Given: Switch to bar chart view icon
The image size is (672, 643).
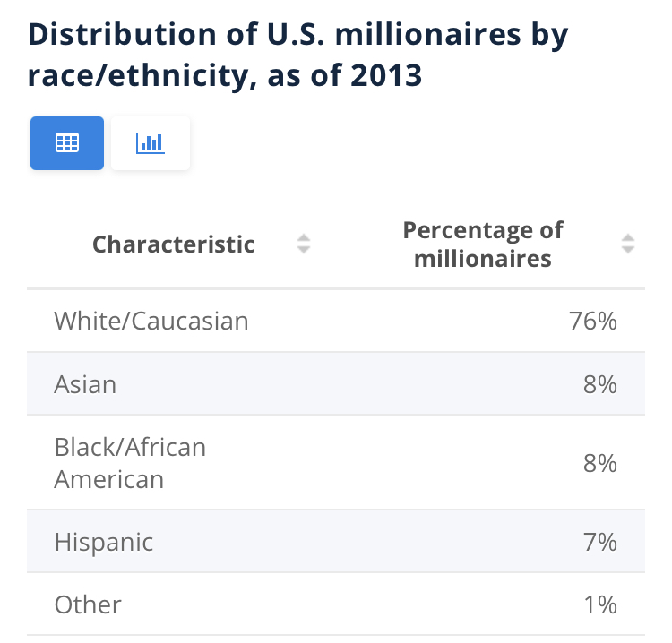Looking at the screenshot, I should [x=150, y=143].
